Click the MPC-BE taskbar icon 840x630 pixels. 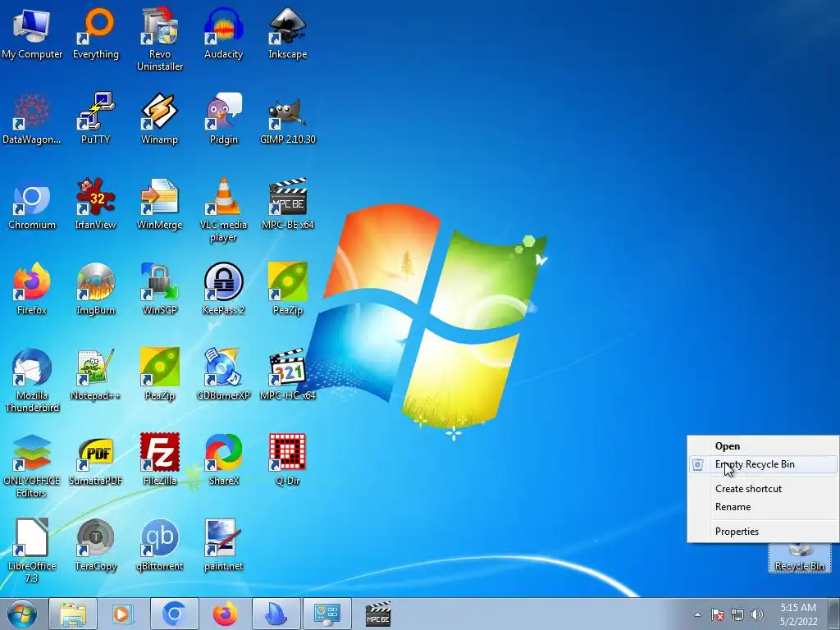coord(377,614)
